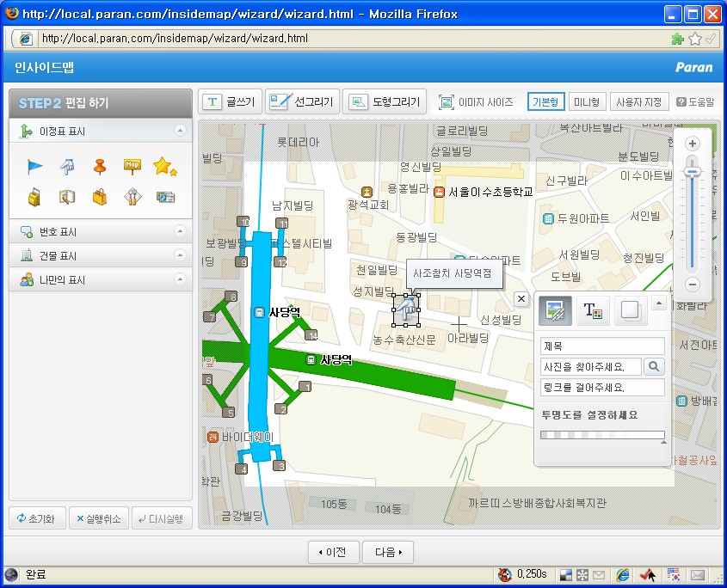This screenshot has width=727, height=588.
Task: Select the yellow suitcase icon
Action: tap(34, 198)
